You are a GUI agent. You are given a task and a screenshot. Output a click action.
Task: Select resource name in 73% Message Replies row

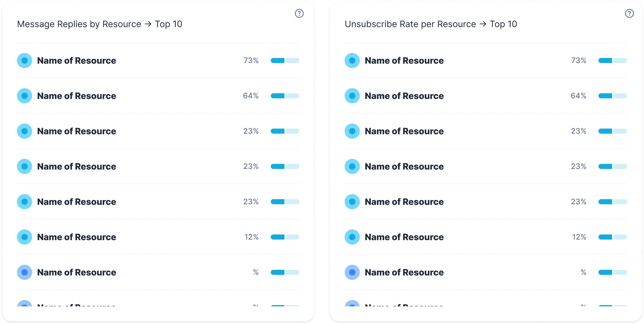pyautogui.click(x=77, y=61)
